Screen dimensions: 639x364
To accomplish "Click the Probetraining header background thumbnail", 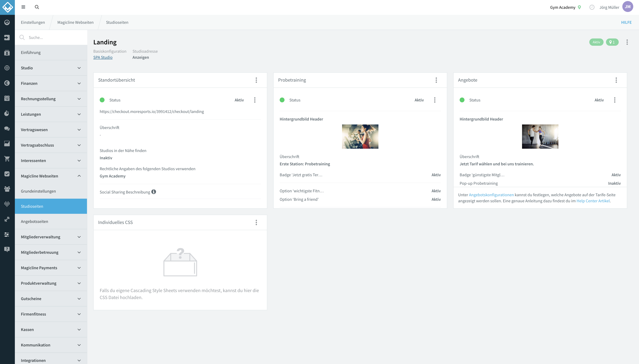I will [x=360, y=137].
